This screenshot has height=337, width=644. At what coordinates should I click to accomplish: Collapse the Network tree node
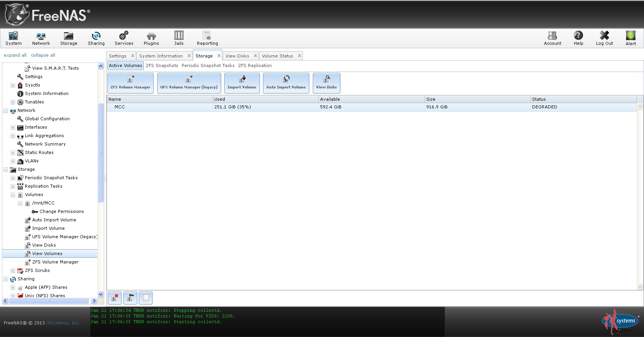5,110
